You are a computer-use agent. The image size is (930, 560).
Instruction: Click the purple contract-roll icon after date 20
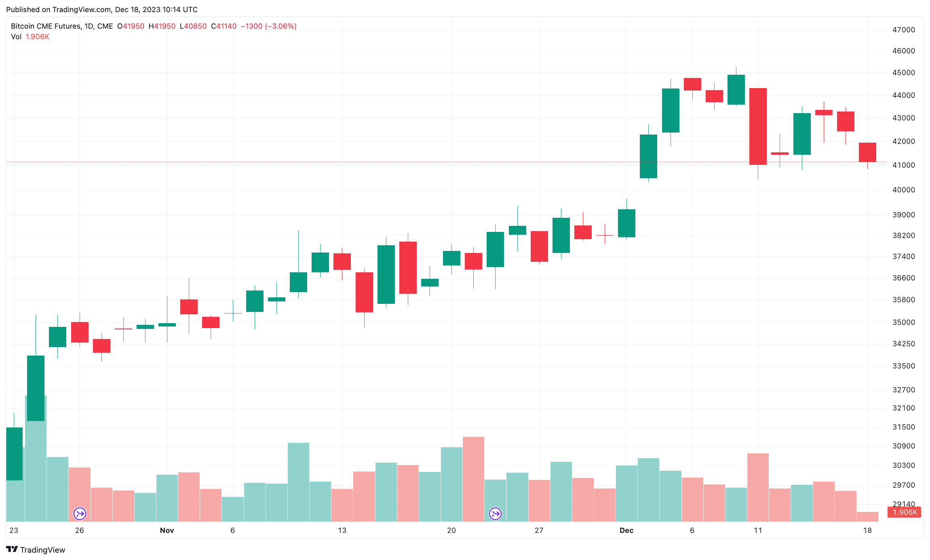(495, 514)
